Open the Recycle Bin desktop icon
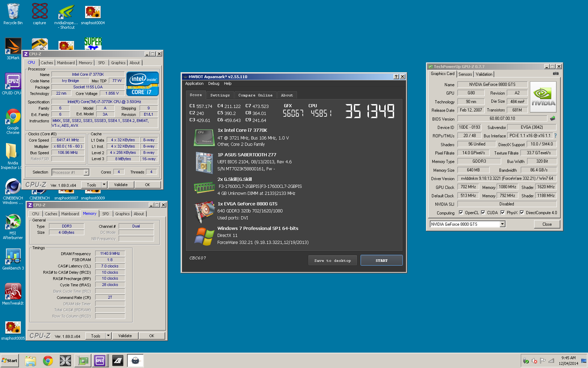The height and width of the screenshot is (368, 588). point(13,14)
